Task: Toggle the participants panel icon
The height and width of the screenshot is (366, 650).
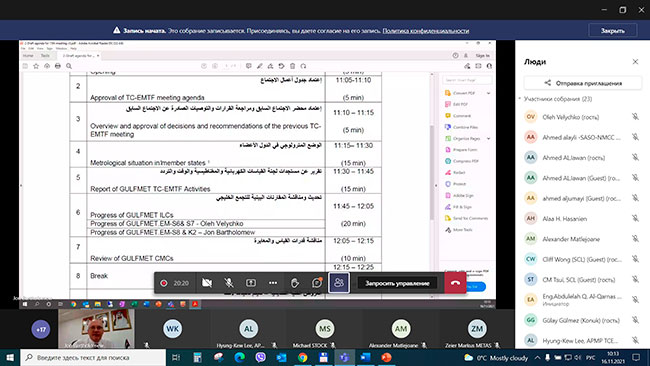Action: coord(339,283)
